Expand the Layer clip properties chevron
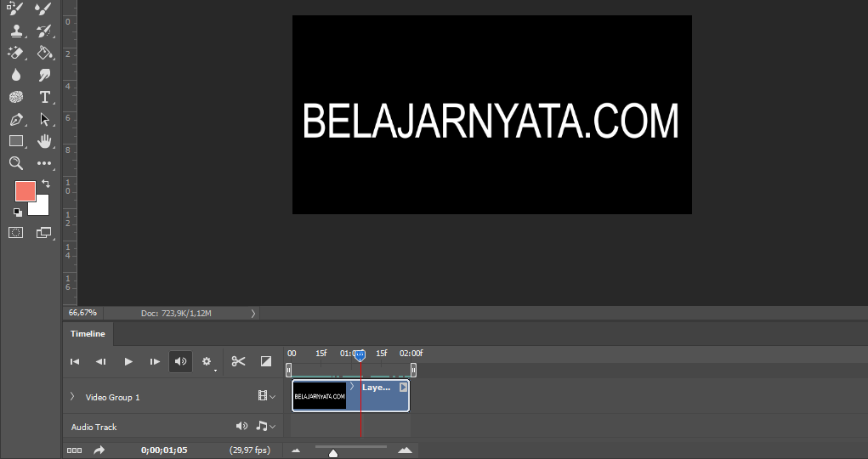Viewport: 868px width, 459px height. [352, 387]
